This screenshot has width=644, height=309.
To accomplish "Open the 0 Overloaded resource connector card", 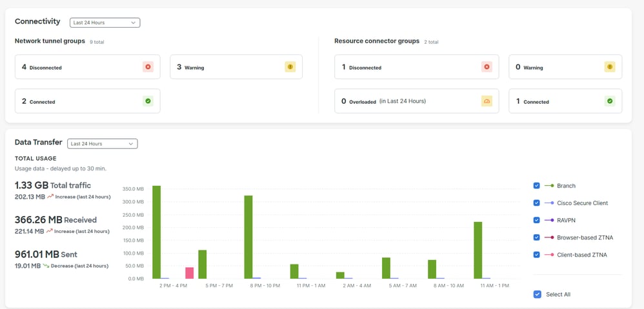I will 416,101.
